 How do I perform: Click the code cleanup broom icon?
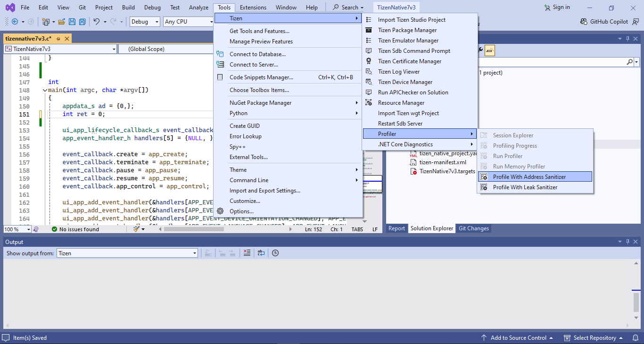137,229
